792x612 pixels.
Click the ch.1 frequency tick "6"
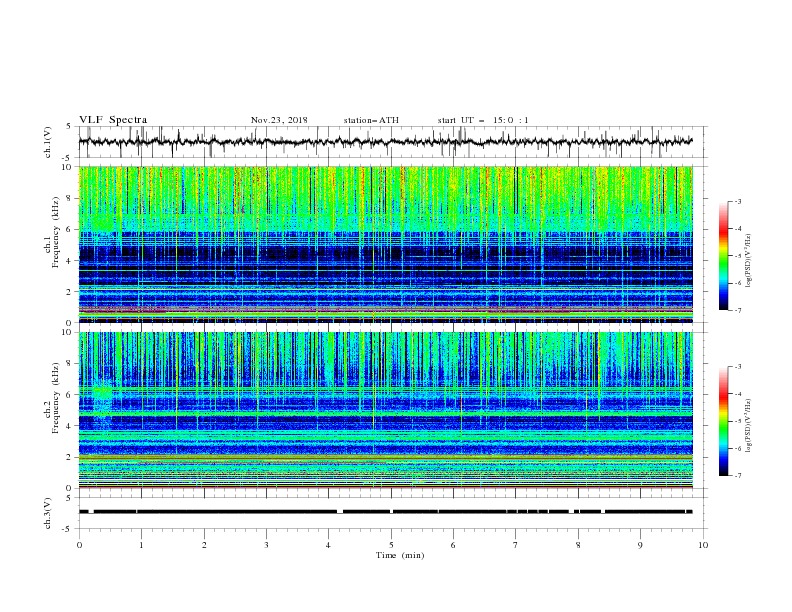70,229
